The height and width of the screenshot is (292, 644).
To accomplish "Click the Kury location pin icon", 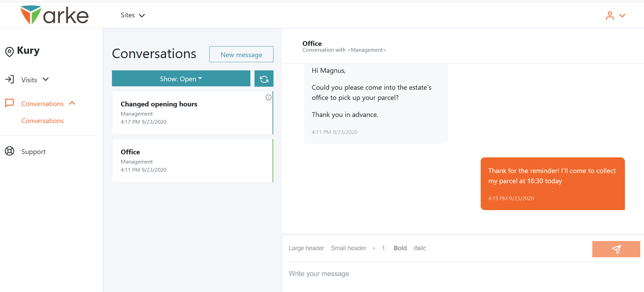I will 10,52.
